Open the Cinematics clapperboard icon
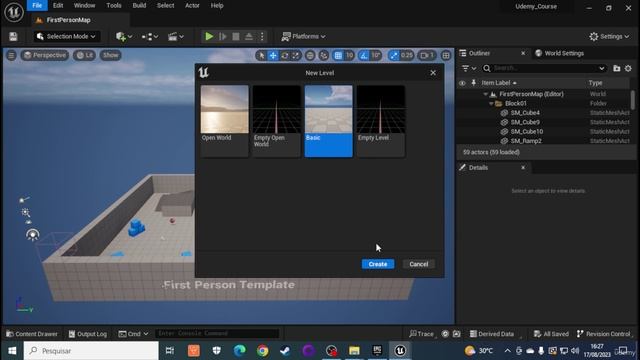The width and height of the screenshot is (640, 360). [x=176, y=37]
